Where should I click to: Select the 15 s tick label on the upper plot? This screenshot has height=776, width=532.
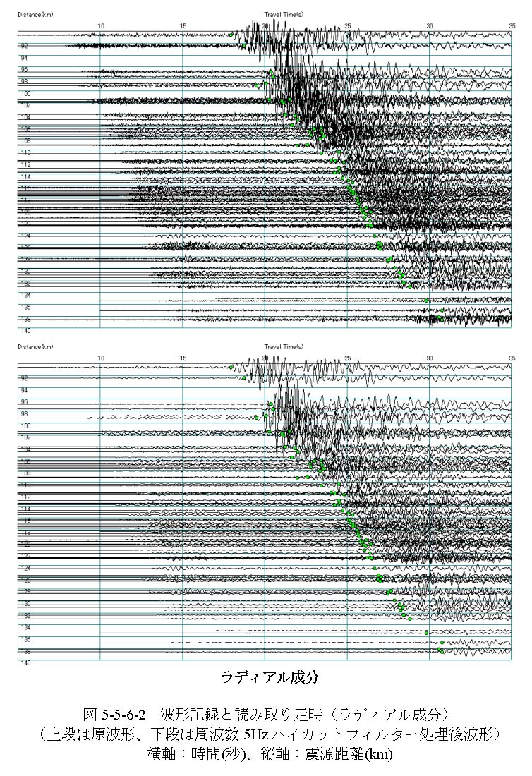[x=183, y=25]
